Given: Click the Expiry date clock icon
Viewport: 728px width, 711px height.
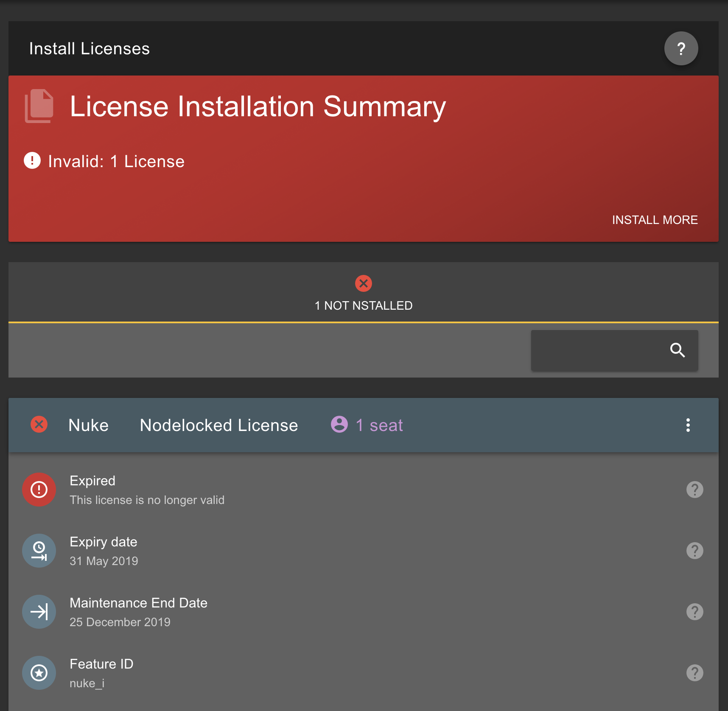Looking at the screenshot, I should pos(39,551).
